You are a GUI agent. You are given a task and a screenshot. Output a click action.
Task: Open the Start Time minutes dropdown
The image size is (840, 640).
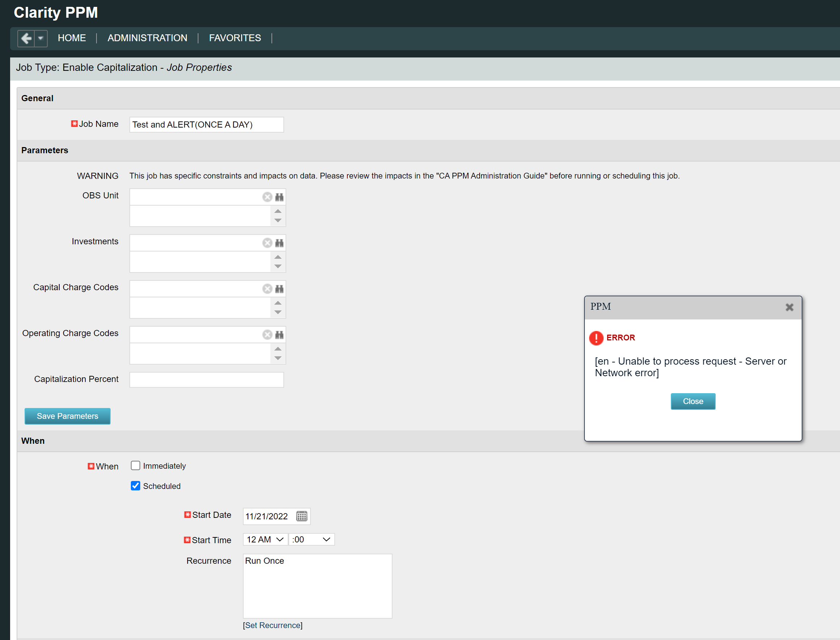click(311, 540)
